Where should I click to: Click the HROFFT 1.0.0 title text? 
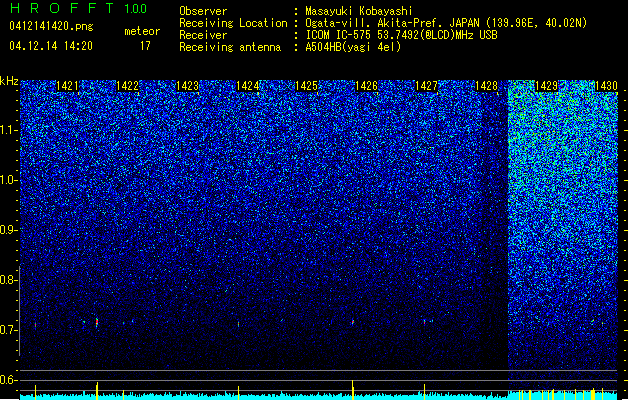point(79,8)
